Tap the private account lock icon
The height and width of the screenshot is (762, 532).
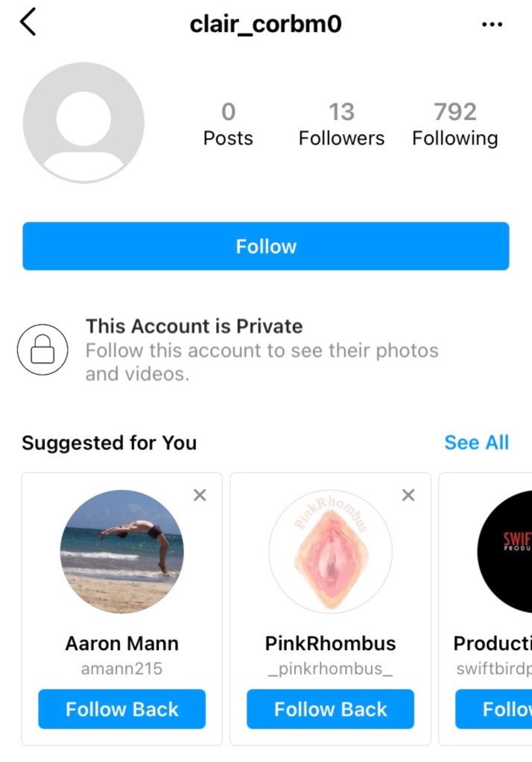42,349
